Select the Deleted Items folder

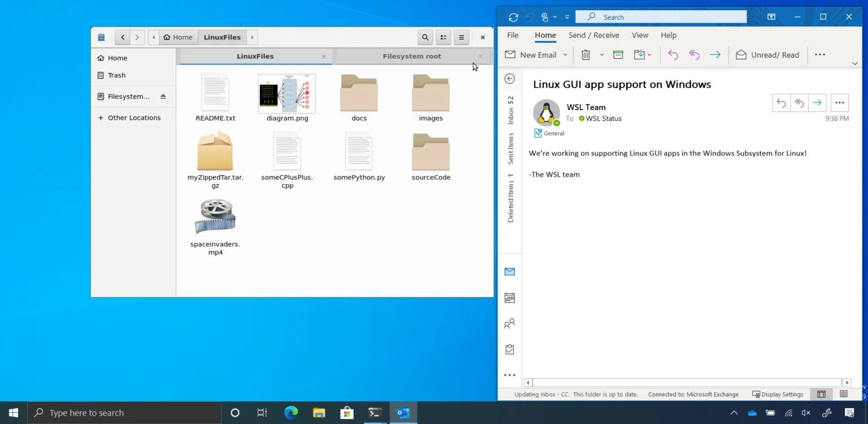tap(510, 198)
